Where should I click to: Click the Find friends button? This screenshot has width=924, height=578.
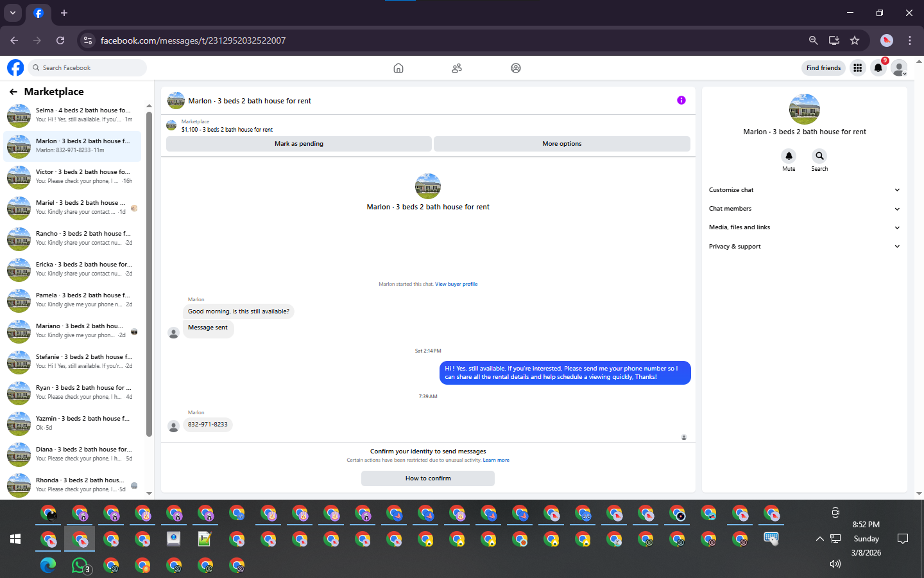pyautogui.click(x=823, y=67)
